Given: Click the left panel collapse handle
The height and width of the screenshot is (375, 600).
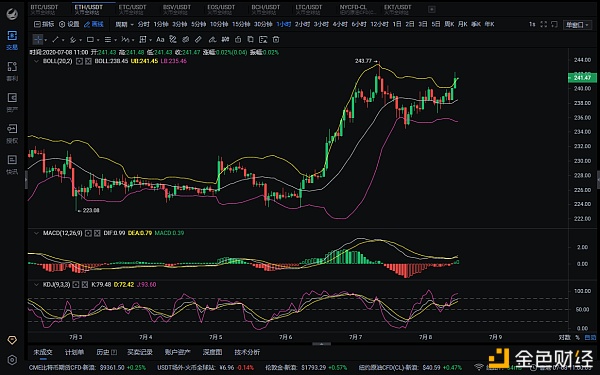Looking at the screenshot, I should 26,180.
